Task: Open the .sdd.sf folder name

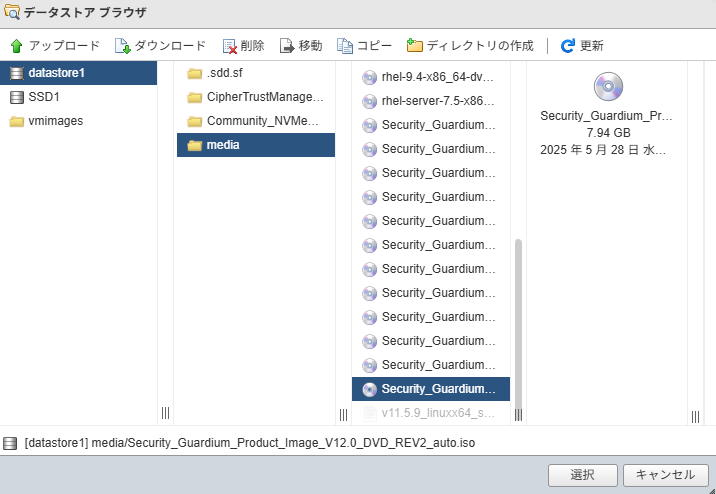Action: tap(225, 73)
